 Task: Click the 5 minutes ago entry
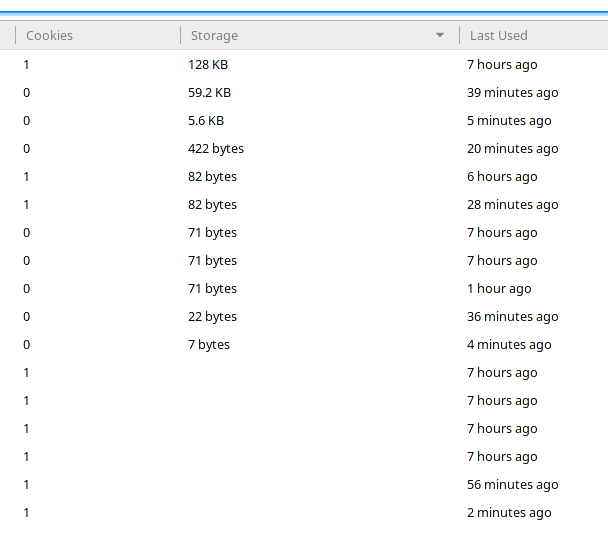(x=509, y=121)
